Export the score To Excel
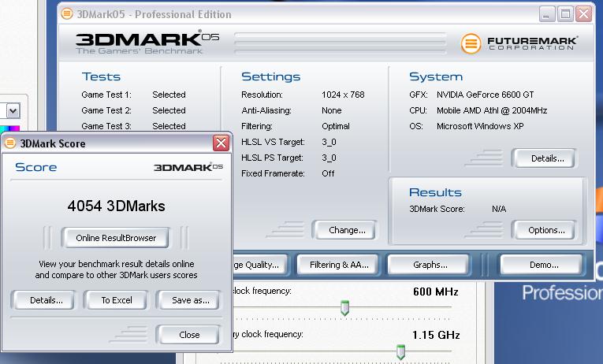This screenshot has height=364, width=603. (x=116, y=300)
